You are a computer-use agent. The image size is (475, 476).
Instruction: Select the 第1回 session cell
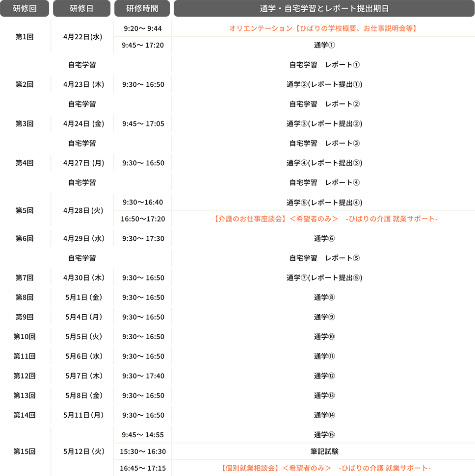coord(25,37)
